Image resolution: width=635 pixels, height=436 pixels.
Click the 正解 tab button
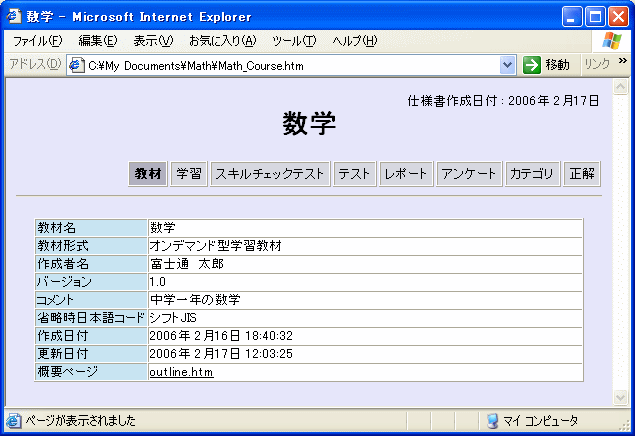(582, 173)
